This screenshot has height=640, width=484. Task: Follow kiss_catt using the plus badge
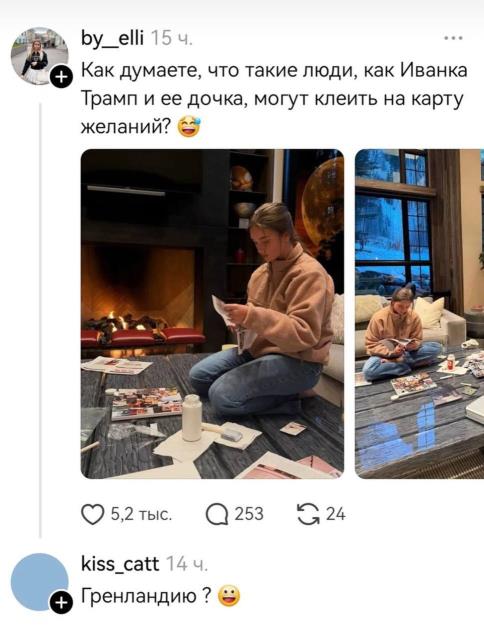60,603
